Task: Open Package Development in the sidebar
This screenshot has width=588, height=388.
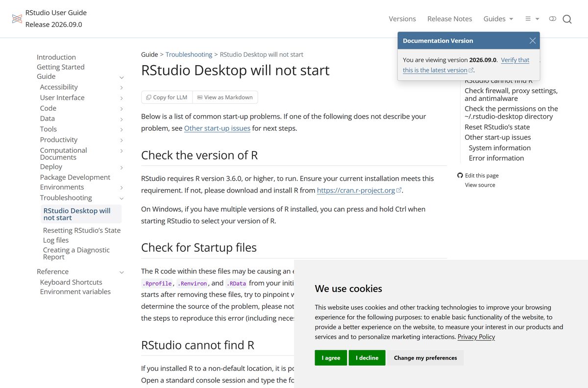Action: pos(75,177)
